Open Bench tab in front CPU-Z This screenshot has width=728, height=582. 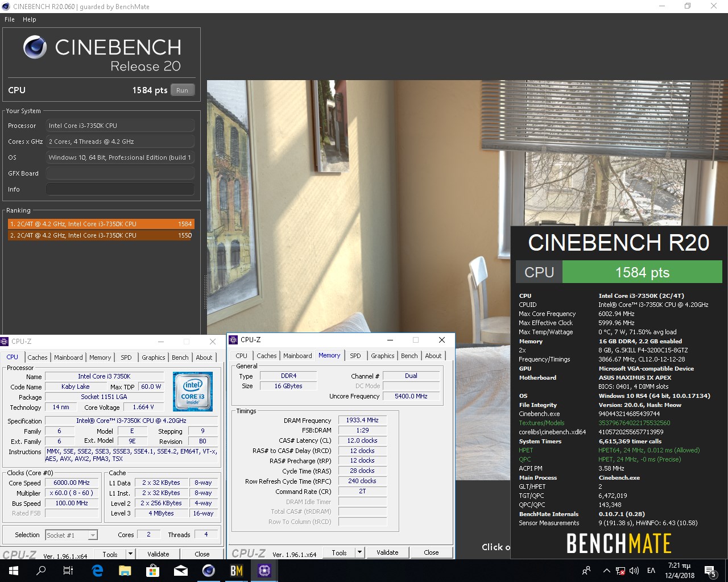[409, 356]
